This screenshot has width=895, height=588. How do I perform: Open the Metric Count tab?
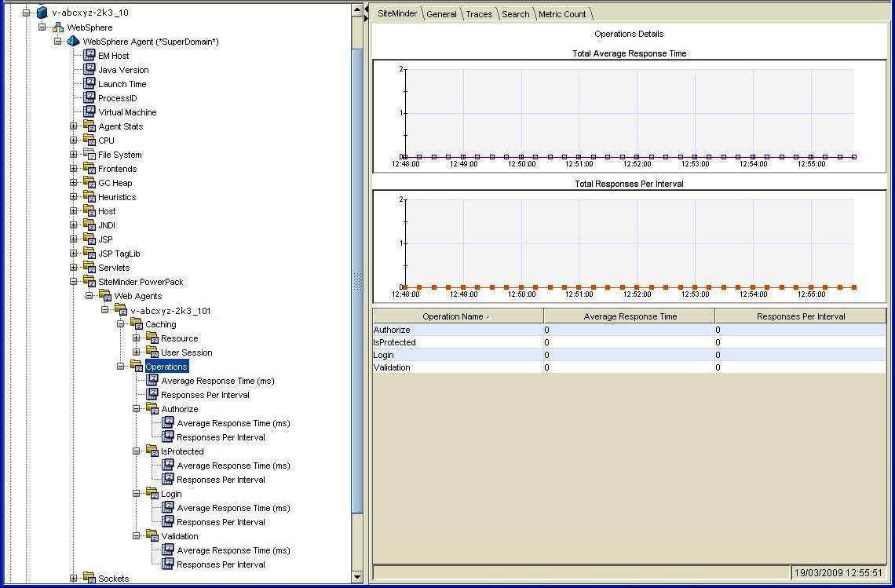(562, 14)
